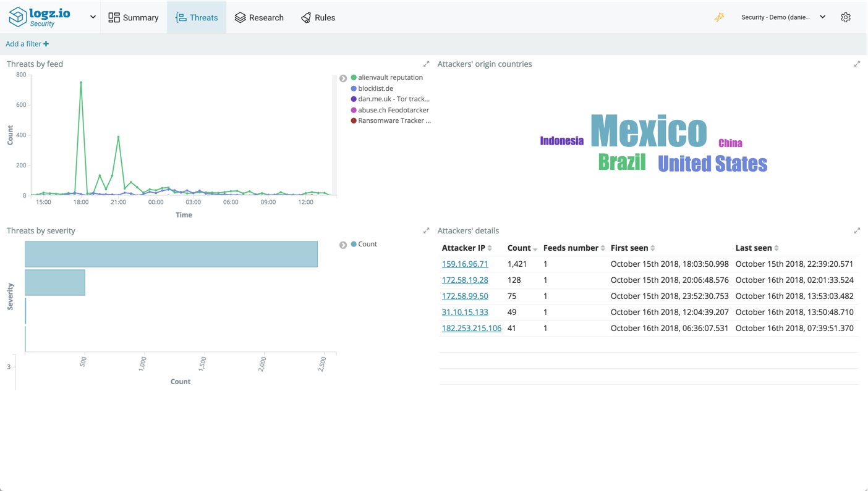The width and height of the screenshot is (868, 491).
Task: Click the Threats tab's chart icon
Action: (x=181, y=17)
